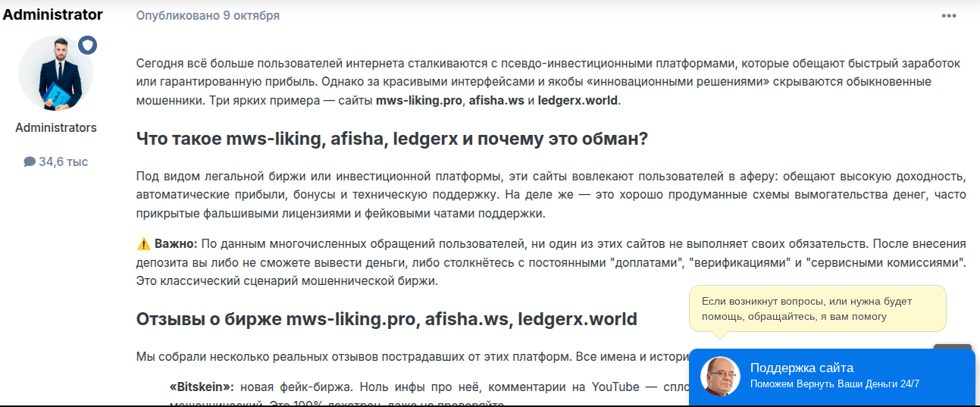The image size is (980, 407).
Task: Click Поможем Вернуть Ваши Деньги 24/7 subtitle
Action: [x=834, y=384]
